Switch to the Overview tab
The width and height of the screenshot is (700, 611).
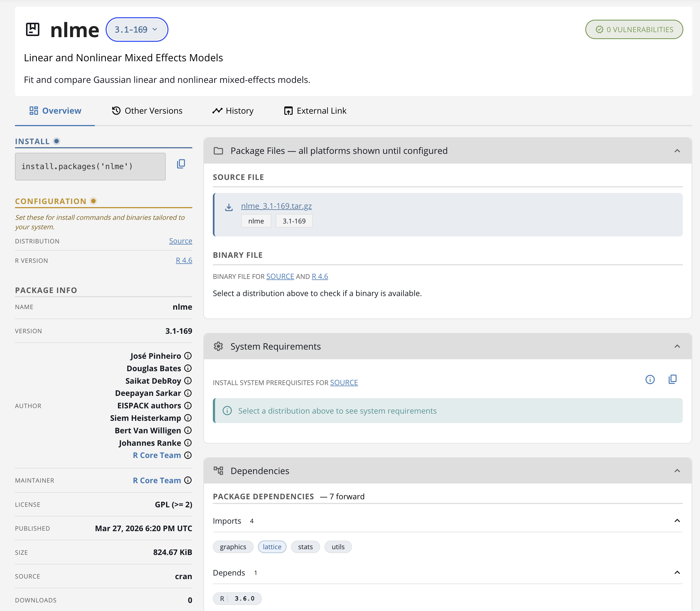tap(55, 111)
